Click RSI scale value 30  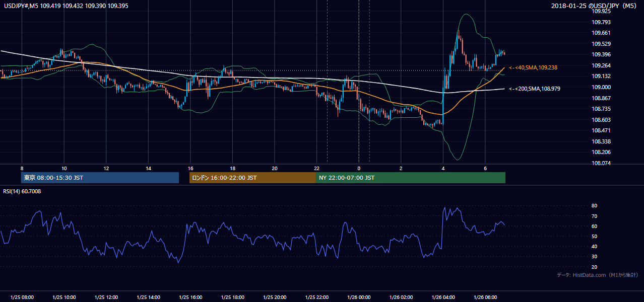(x=594, y=257)
